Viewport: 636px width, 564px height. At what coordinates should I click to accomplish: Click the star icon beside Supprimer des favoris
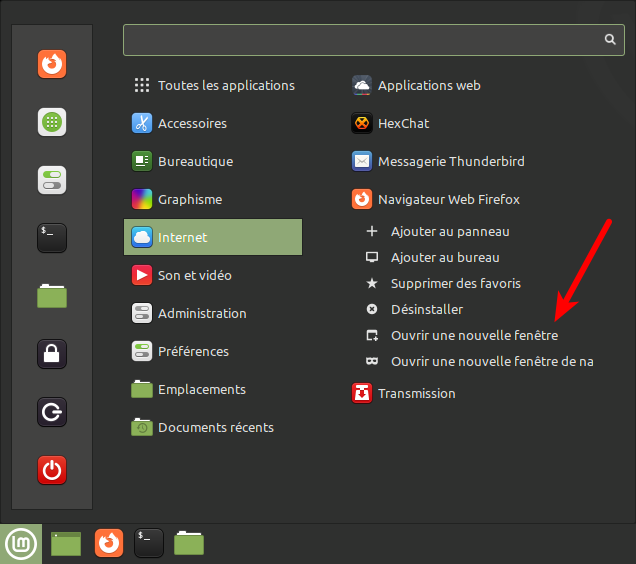[372, 283]
